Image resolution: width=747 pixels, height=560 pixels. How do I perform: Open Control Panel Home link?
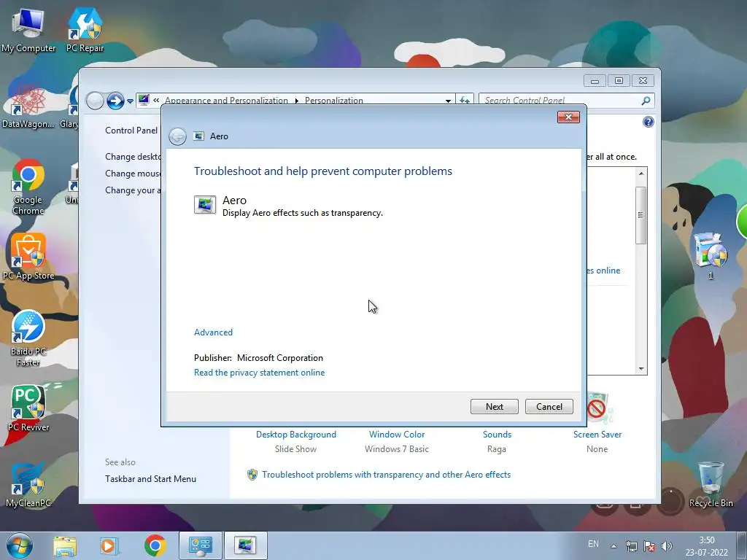131,131
